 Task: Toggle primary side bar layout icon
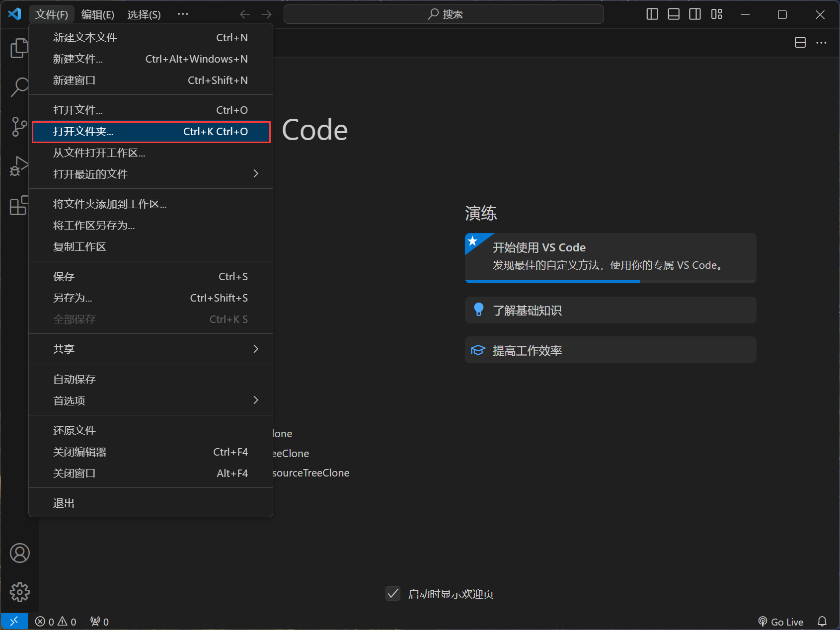[x=652, y=14]
